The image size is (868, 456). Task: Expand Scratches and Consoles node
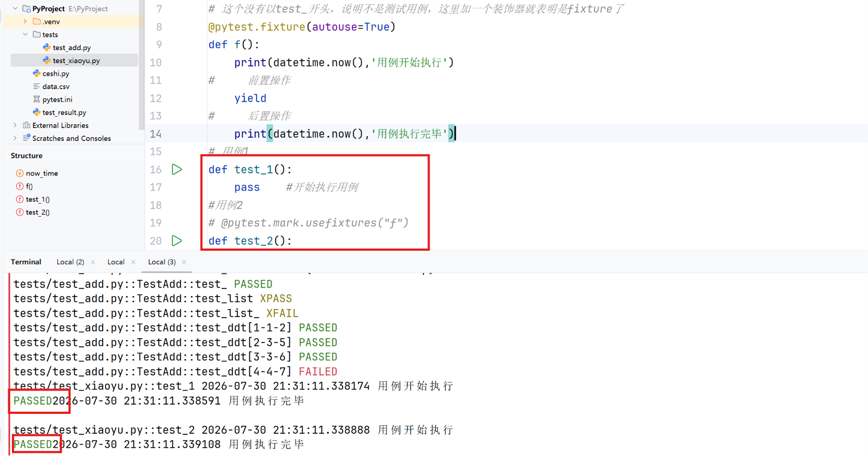[15, 138]
